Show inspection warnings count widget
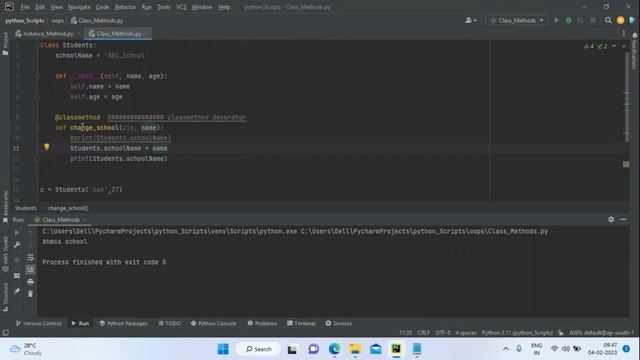 [595, 46]
